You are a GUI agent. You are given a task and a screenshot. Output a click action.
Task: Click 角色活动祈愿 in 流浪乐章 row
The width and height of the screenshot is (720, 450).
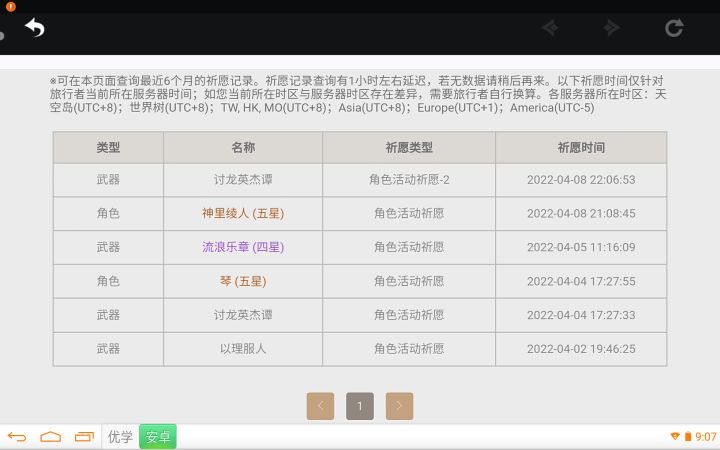tap(409, 248)
